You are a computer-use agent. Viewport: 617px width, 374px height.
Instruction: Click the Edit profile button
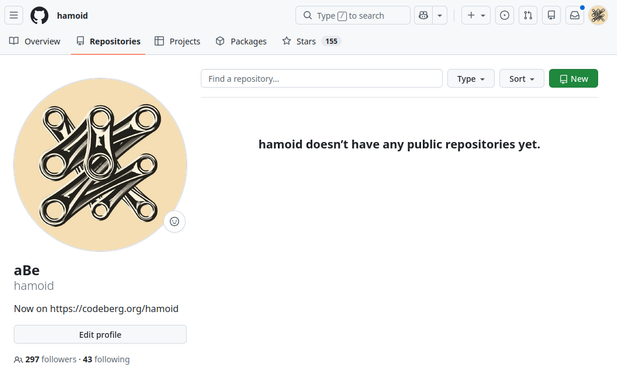click(100, 335)
